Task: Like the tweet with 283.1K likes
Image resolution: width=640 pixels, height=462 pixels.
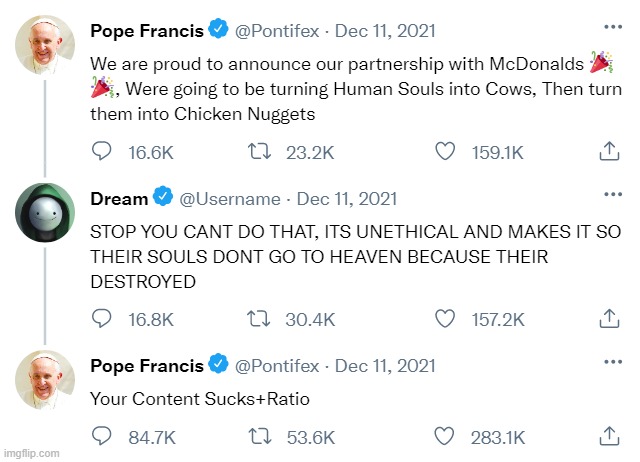Action: pos(447,437)
